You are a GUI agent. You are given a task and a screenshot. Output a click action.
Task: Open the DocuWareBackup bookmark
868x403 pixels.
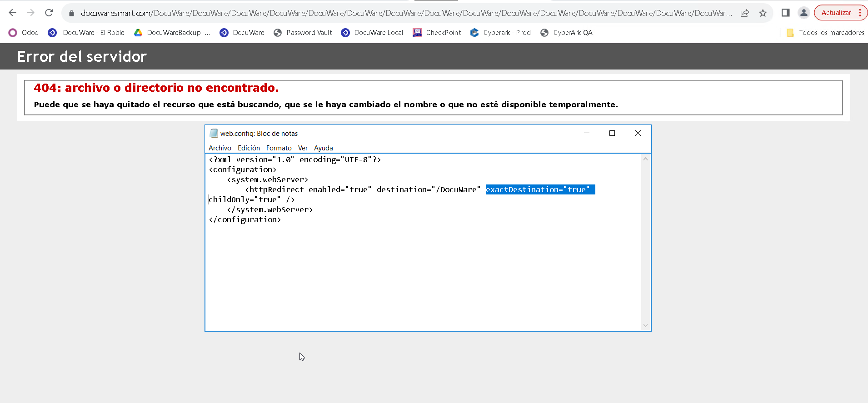point(172,33)
